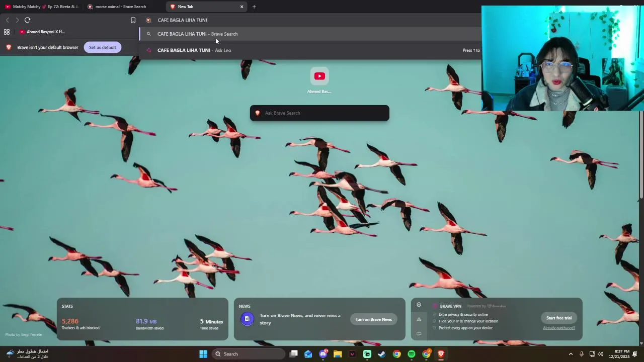Click the browser forward arrow

[x=17, y=20]
